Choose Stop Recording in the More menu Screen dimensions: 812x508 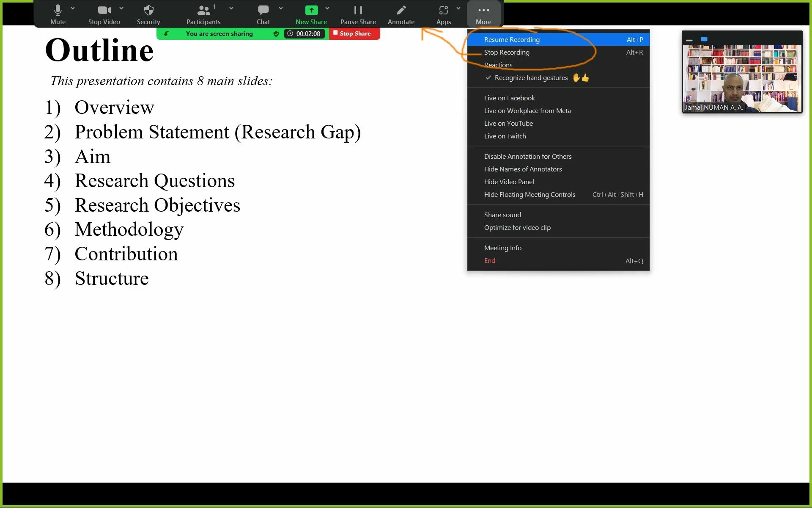(507, 52)
